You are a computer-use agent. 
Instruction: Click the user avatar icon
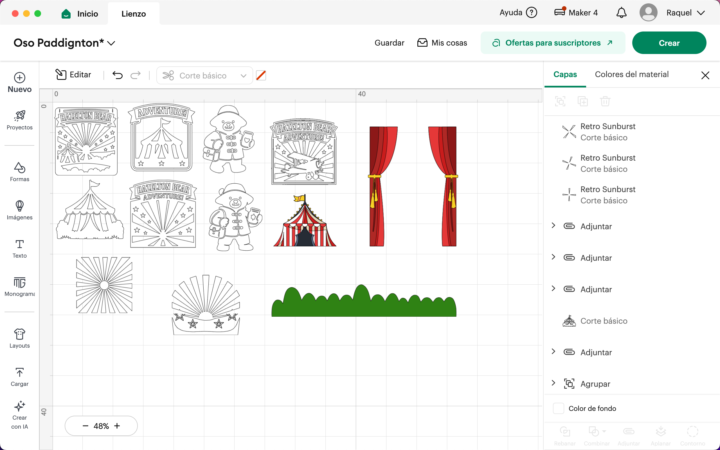pos(648,13)
